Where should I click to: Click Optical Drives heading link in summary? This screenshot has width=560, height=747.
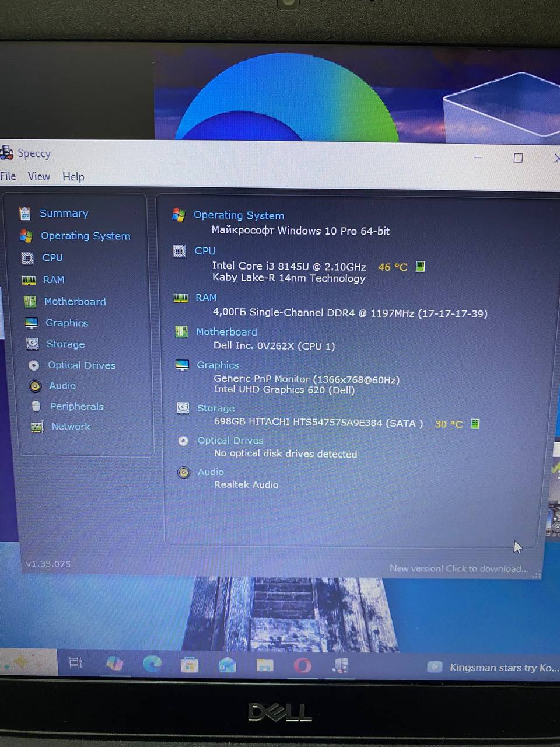pos(230,441)
